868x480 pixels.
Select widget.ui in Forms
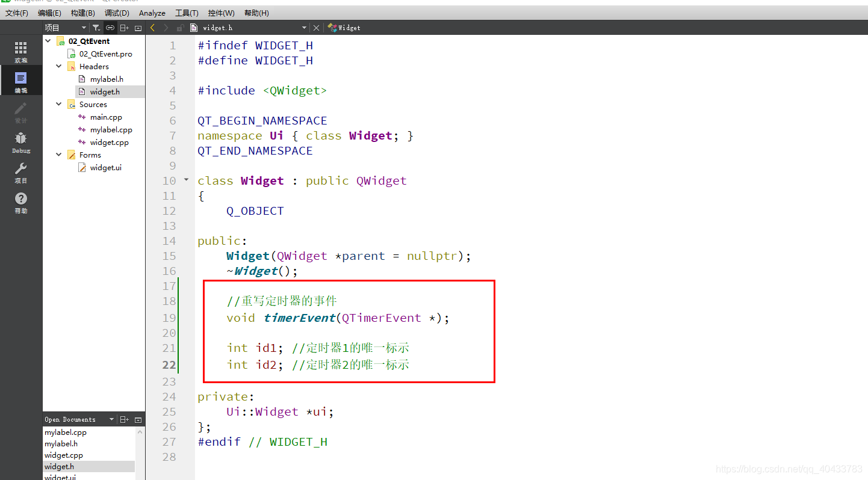[105, 167]
